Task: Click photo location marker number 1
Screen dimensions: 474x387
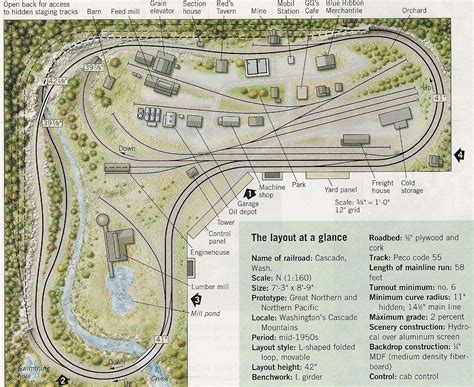Action: [250, 194]
